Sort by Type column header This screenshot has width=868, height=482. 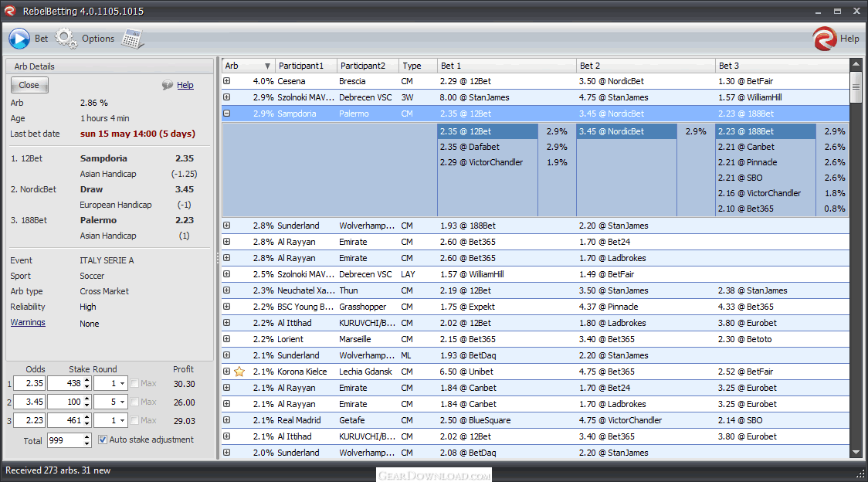point(418,66)
